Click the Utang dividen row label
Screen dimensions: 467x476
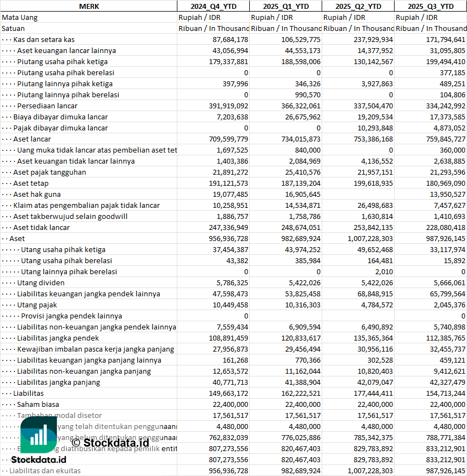[x=41, y=283]
